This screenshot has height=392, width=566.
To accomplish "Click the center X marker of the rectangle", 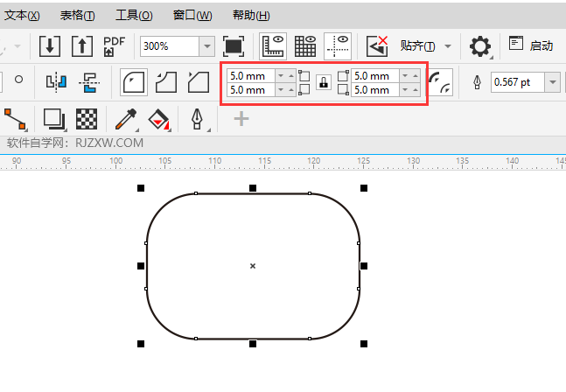I will pos(253,266).
